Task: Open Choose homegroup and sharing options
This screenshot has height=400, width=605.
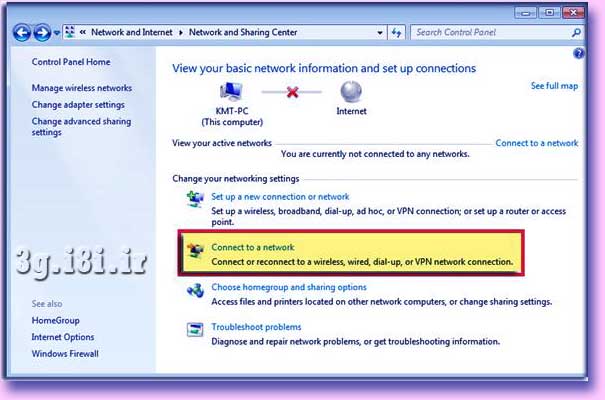Action: (x=289, y=287)
